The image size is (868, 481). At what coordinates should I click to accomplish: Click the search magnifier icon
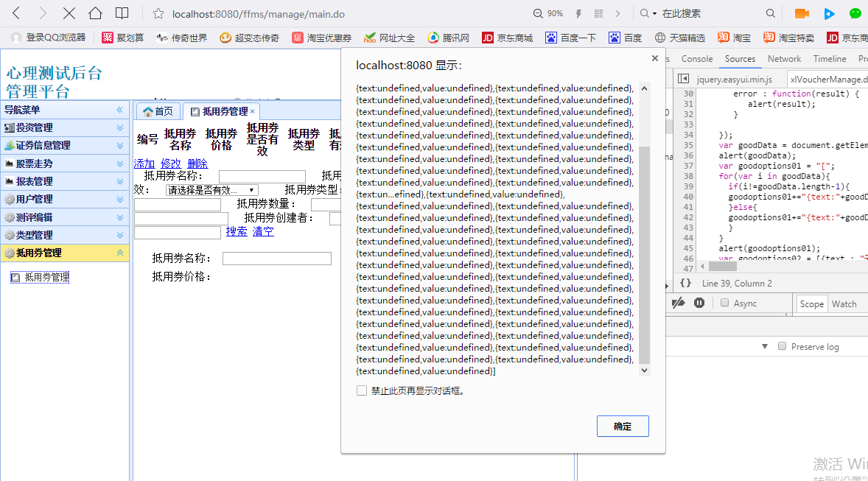click(771, 13)
